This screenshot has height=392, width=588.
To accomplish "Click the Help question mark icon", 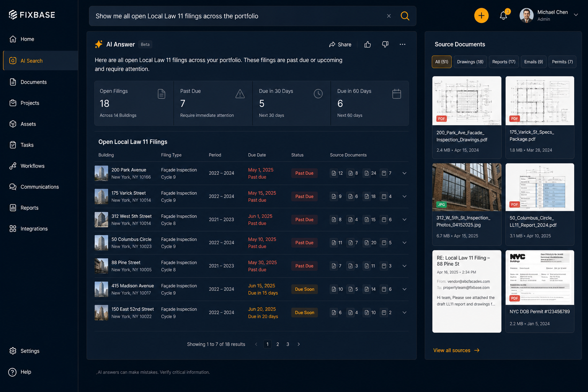I will [13, 372].
